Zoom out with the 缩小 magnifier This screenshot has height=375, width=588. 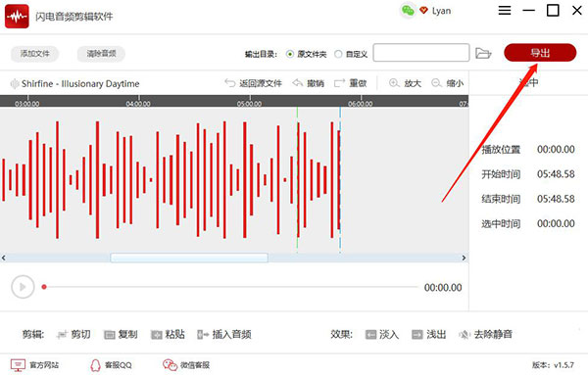[436, 83]
